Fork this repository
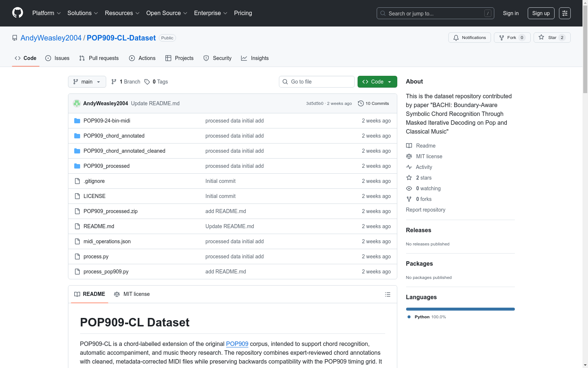The width and height of the screenshot is (588, 368). [512, 38]
